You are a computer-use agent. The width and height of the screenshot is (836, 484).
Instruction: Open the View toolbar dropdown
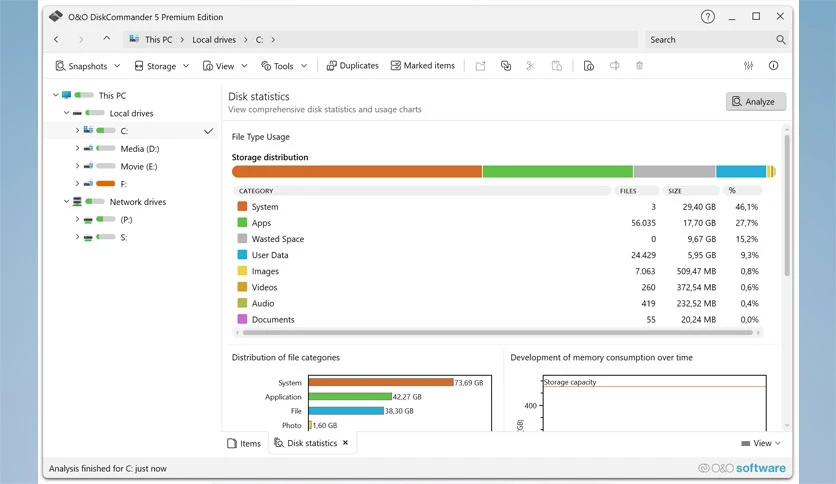click(x=225, y=66)
